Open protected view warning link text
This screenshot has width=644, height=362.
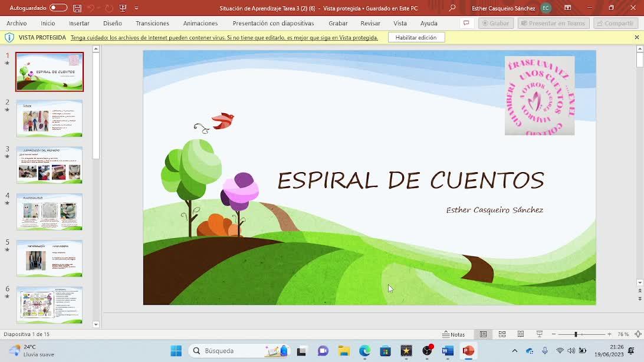[x=224, y=38]
